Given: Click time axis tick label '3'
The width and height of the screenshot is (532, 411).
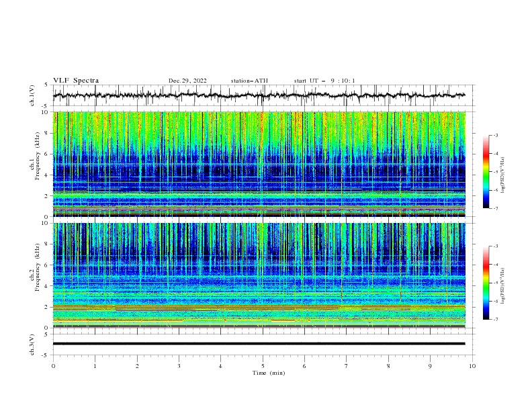Looking at the screenshot, I should [179, 366].
